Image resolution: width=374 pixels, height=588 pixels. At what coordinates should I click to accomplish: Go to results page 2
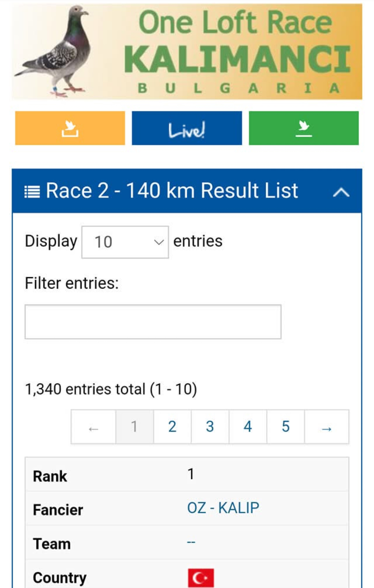[x=172, y=427]
